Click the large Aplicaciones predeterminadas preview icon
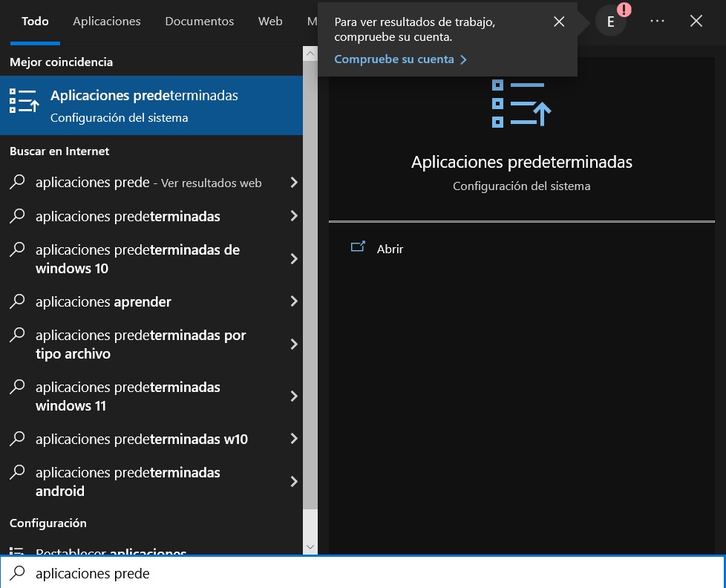The image size is (726, 588). [x=521, y=103]
